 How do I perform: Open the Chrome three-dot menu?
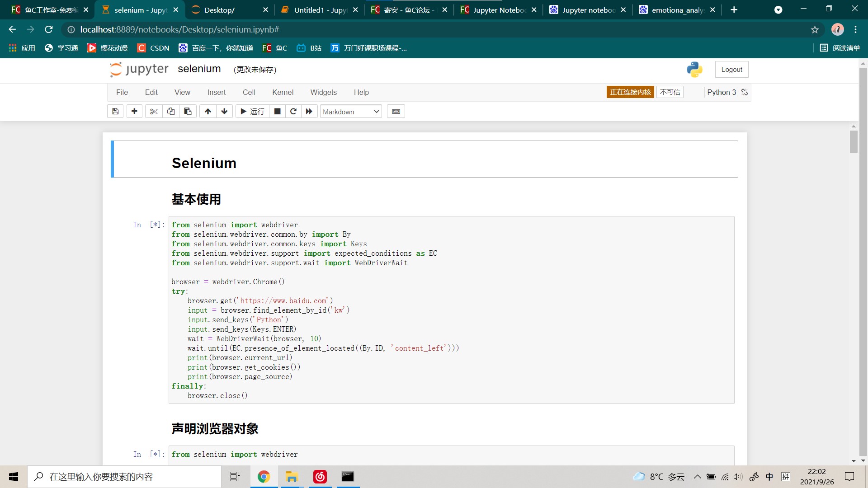pyautogui.click(x=855, y=29)
